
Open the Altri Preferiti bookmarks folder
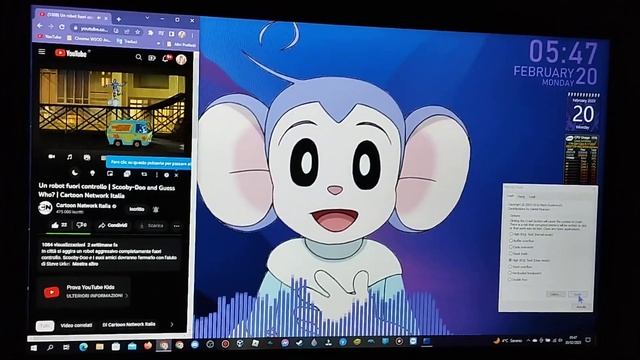pyautogui.click(x=182, y=44)
